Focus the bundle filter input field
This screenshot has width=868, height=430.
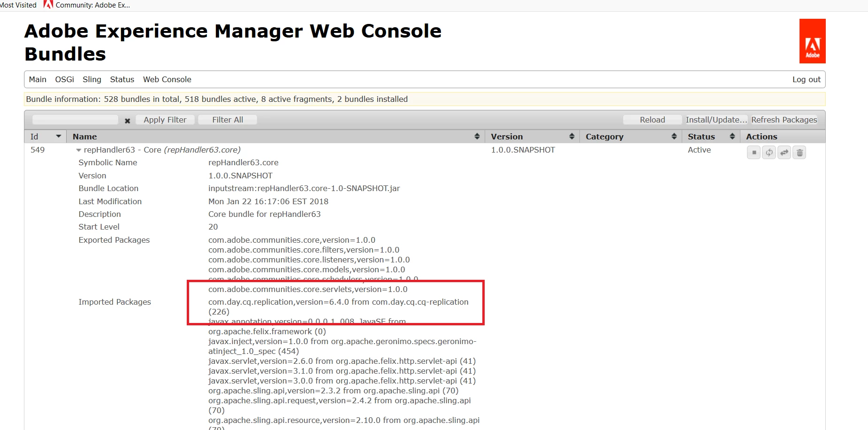pyautogui.click(x=75, y=120)
